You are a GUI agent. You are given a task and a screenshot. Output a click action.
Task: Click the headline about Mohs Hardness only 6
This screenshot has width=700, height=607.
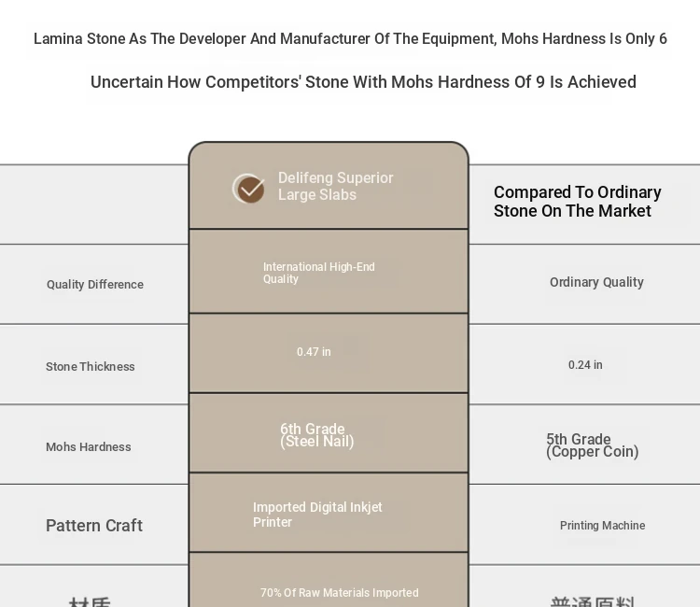coord(350,39)
